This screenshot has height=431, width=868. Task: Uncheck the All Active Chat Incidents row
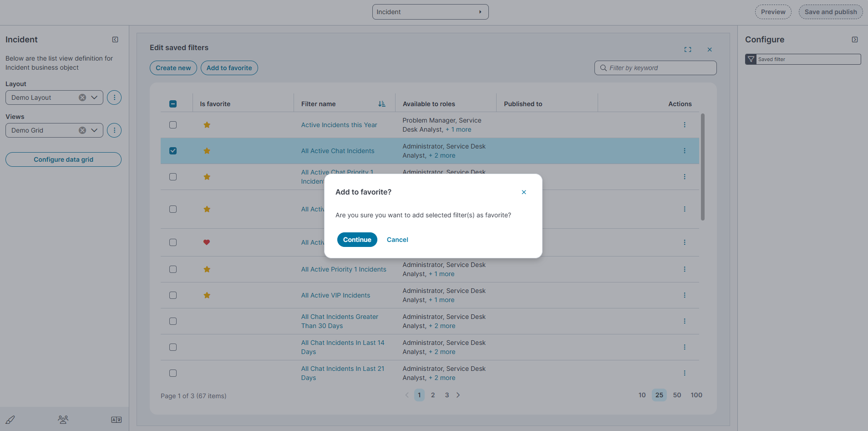tap(173, 151)
